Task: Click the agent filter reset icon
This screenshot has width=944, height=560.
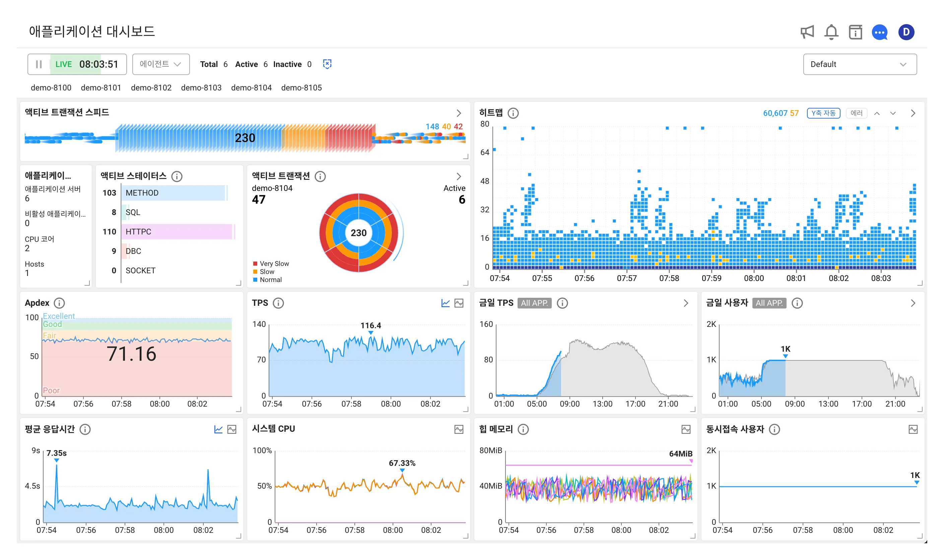Action: click(x=327, y=64)
